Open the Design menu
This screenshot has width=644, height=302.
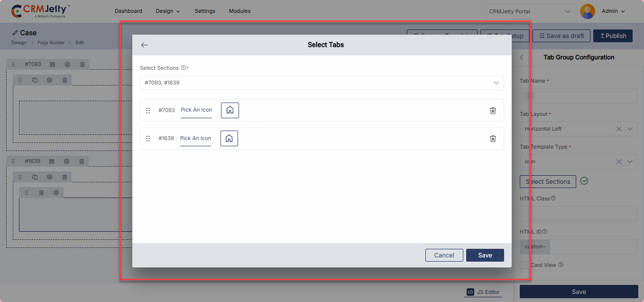click(x=168, y=11)
